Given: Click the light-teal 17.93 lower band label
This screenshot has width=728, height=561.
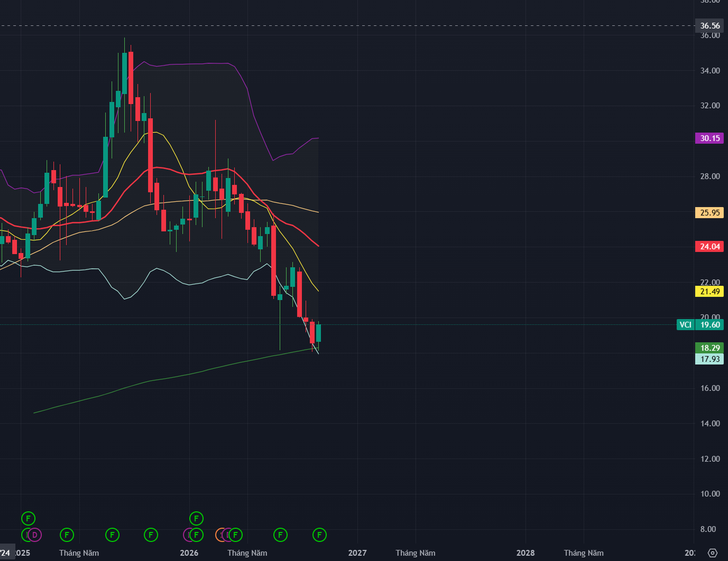Looking at the screenshot, I should point(709,359).
